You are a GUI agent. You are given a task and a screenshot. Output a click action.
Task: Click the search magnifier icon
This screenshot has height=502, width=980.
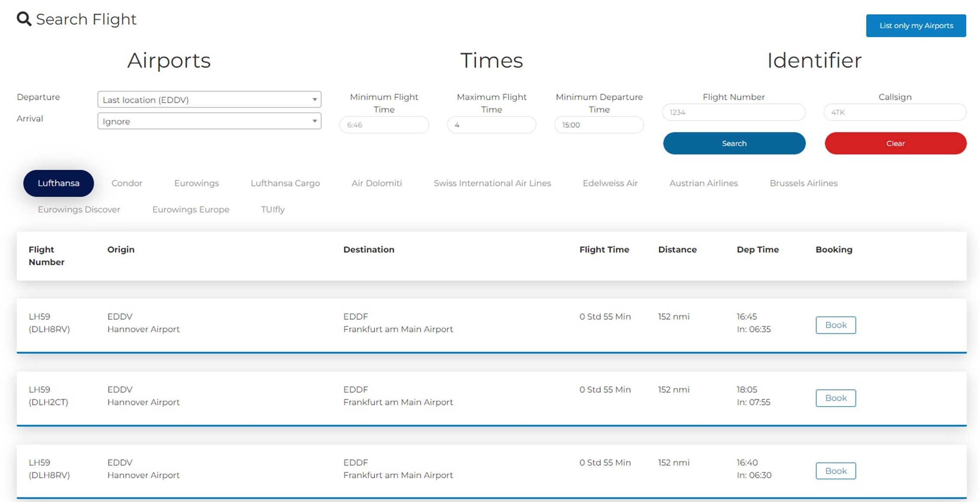(x=24, y=19)
